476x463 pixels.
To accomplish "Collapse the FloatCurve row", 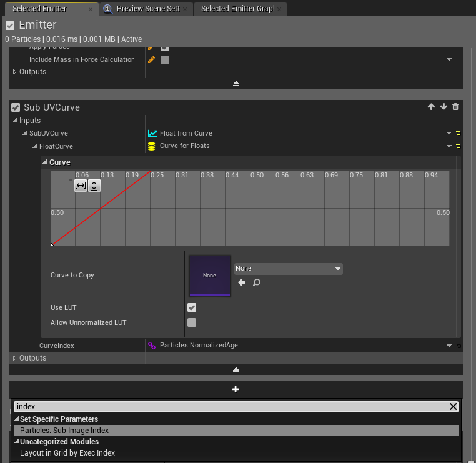I will pyautogui.click(x=34, y=146).
